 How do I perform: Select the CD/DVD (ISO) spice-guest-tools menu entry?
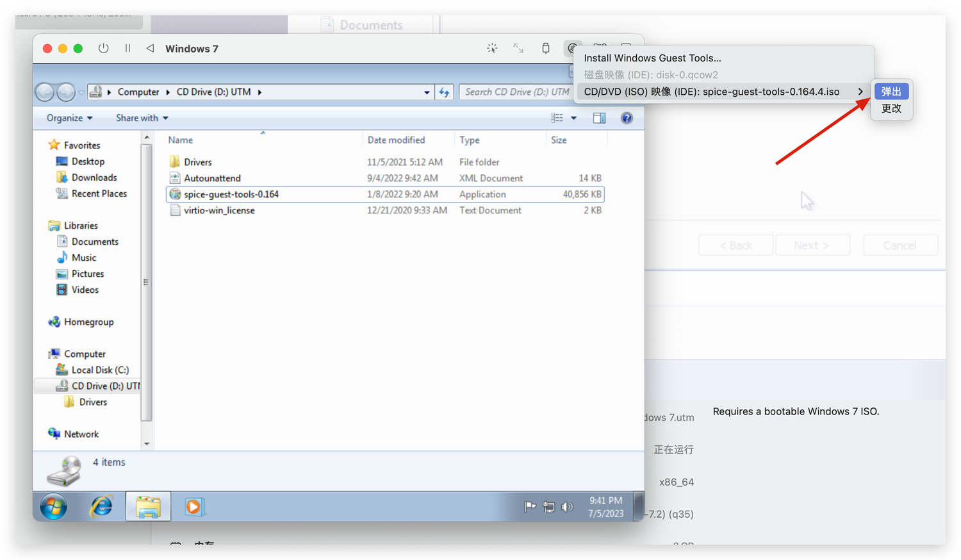click(x=724, y=92)
